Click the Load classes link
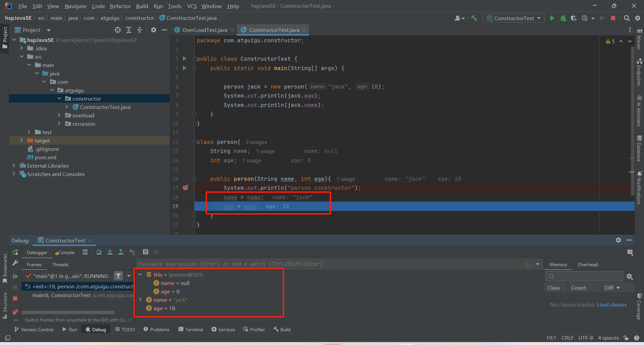The width and height of the screenshot is (644, 345). (x=611, y=304)
